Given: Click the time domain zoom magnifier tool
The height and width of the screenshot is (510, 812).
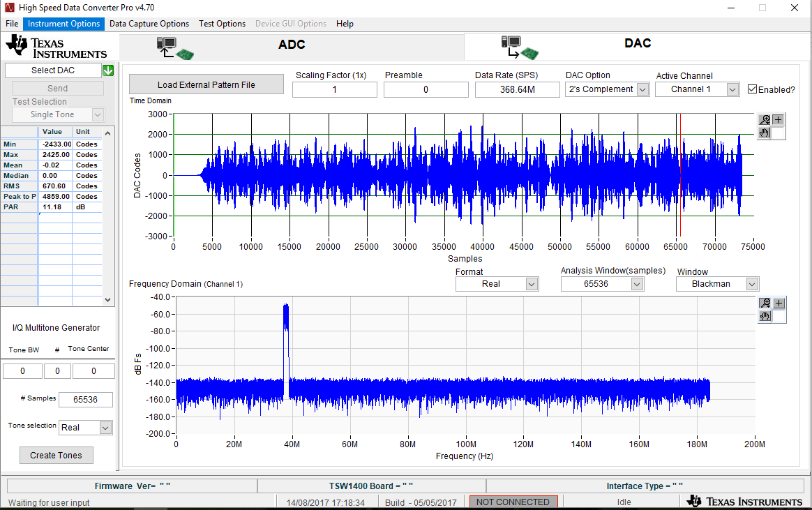Looking at the screenshot, I should coord(765,120).
